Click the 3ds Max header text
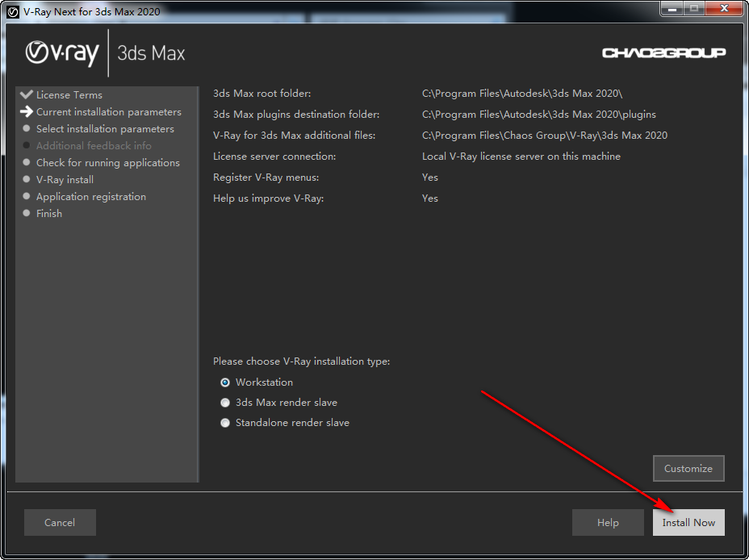This screenshot has height=560, width=749. tap(151, 53)
